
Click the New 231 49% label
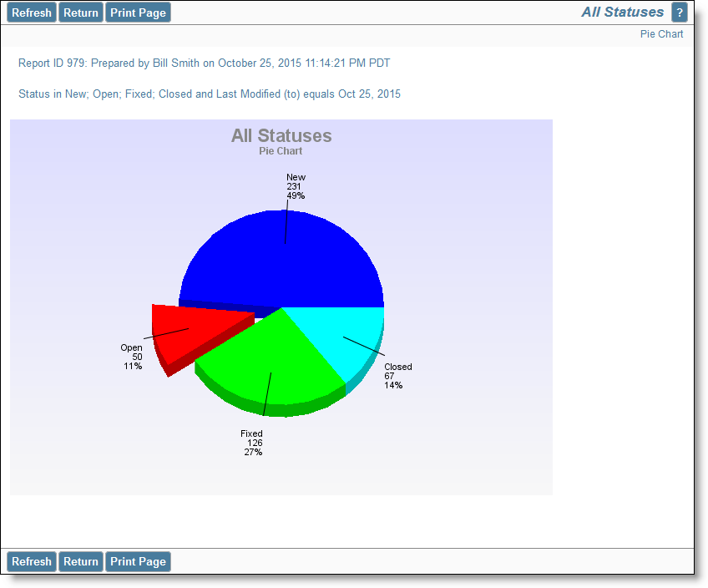click(x=296, y=185)
